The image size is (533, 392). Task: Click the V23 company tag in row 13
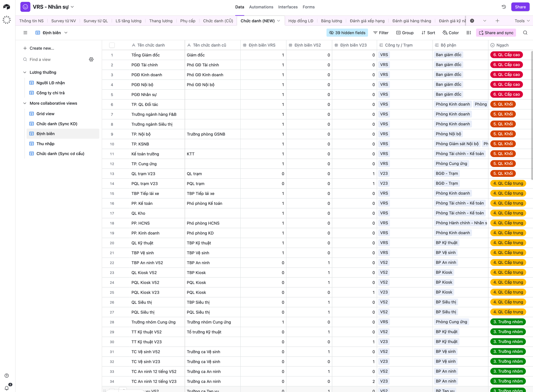click(384, 173)
